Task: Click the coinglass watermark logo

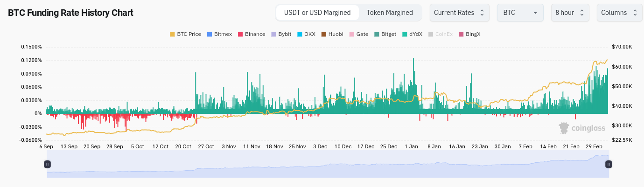Action: (582, 128)
